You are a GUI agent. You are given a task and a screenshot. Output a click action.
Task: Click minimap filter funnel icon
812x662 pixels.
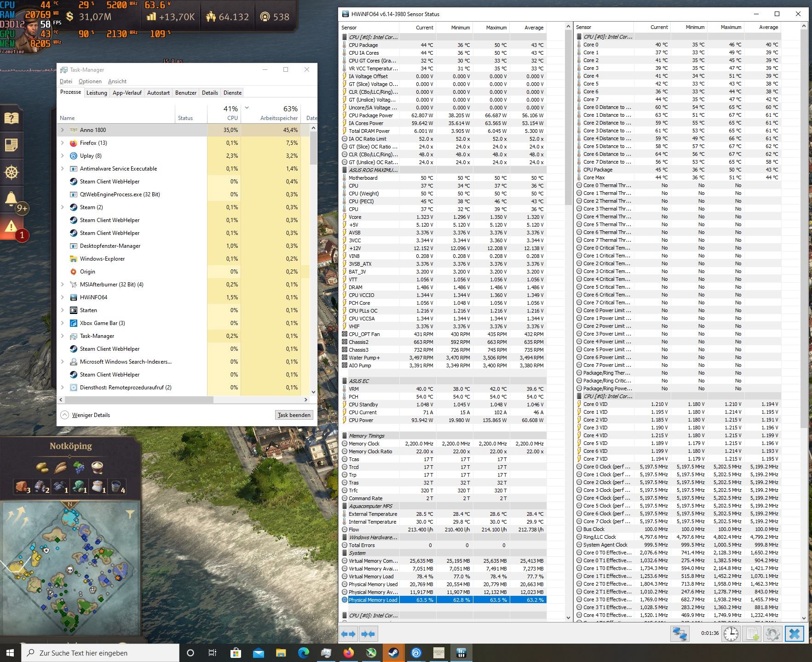[x=130, y=514]
